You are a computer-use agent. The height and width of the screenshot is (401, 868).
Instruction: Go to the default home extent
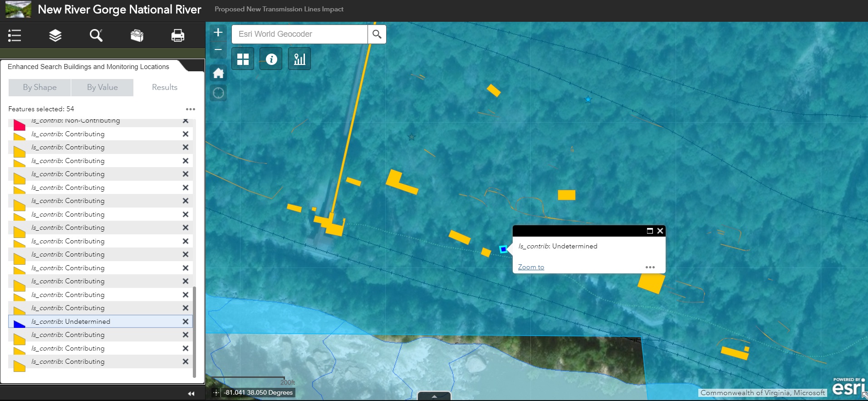tap(218, 73)
